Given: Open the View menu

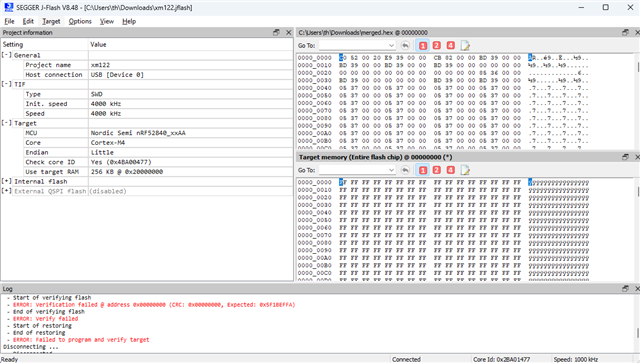Looking at the screenshot, I should coord(107,21).
